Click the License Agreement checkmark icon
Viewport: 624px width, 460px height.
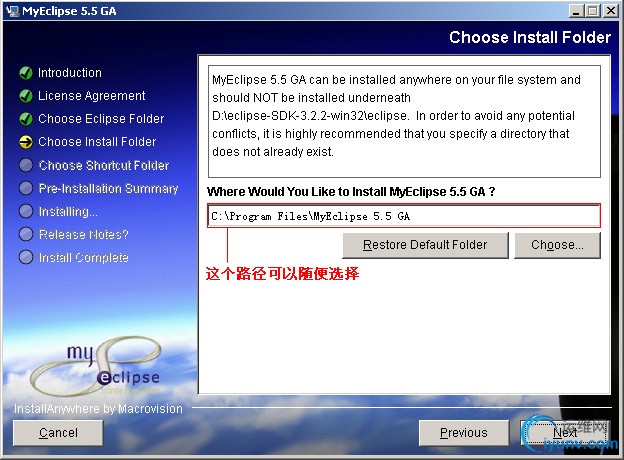point(26,96)
